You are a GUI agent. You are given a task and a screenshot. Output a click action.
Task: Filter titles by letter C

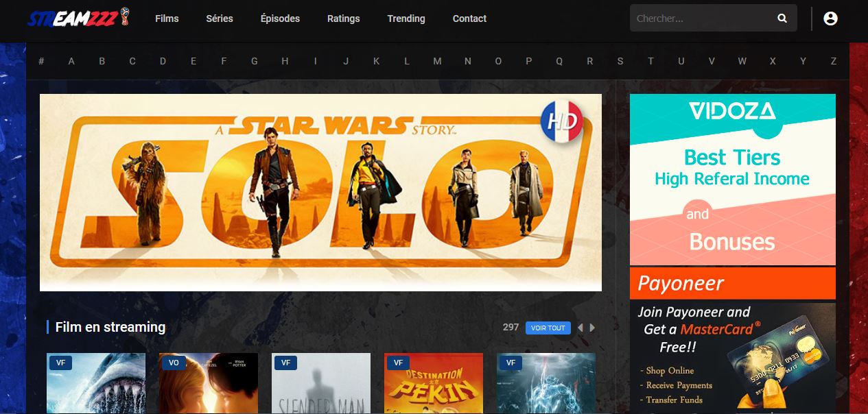tap(132, 61)
